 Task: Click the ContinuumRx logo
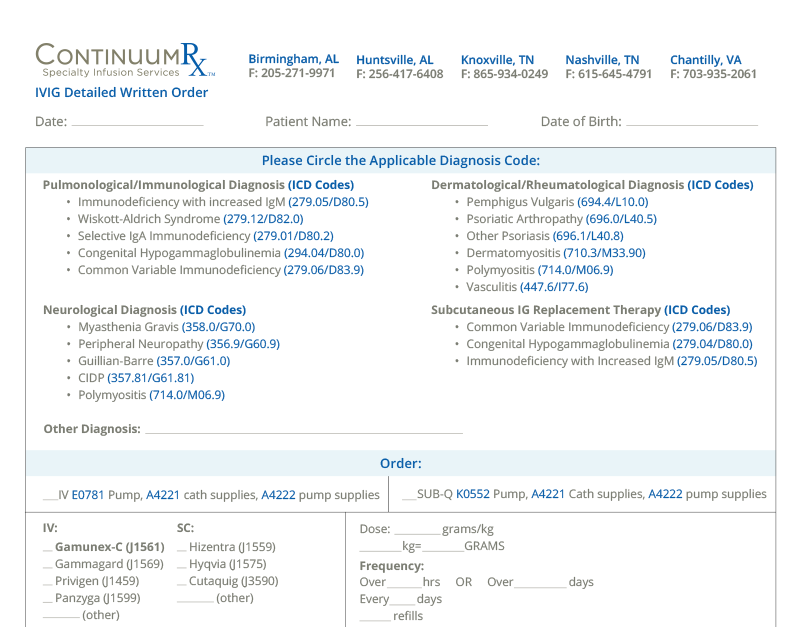pyautogui.click(x=125, y=60)
